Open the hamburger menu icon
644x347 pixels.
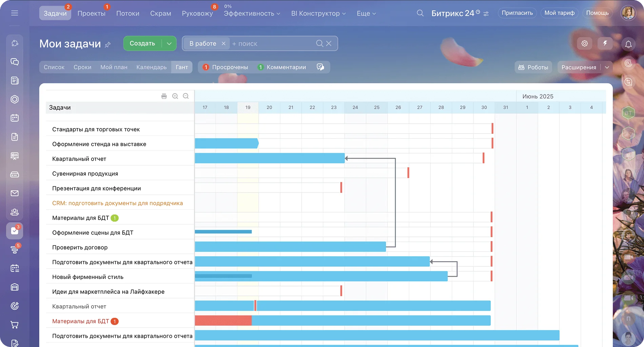(x=15, y=13)
